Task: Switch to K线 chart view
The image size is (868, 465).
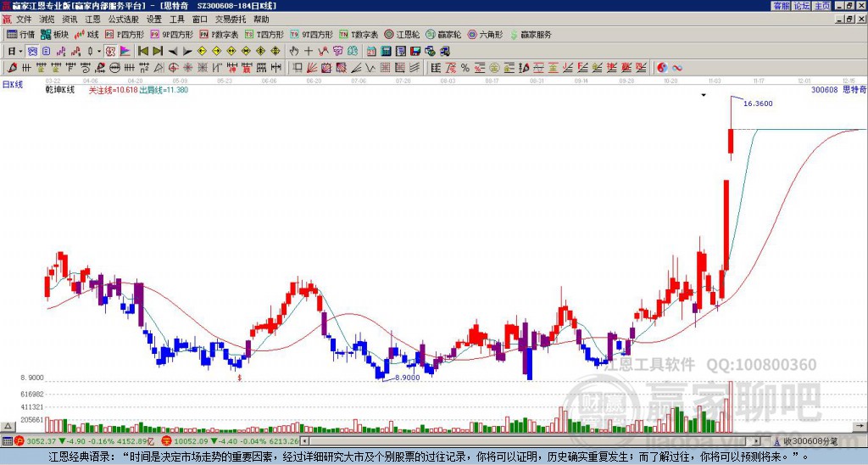Action: point(86,34)
